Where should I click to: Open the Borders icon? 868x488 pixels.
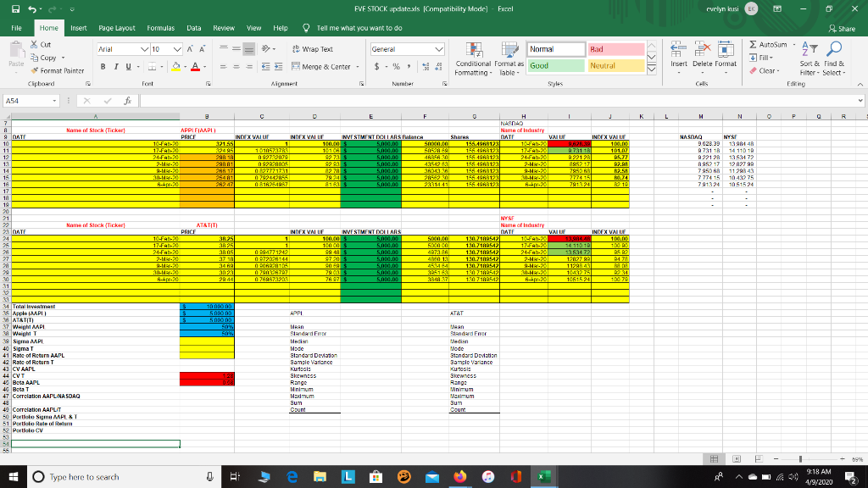[x=152, y=67]
